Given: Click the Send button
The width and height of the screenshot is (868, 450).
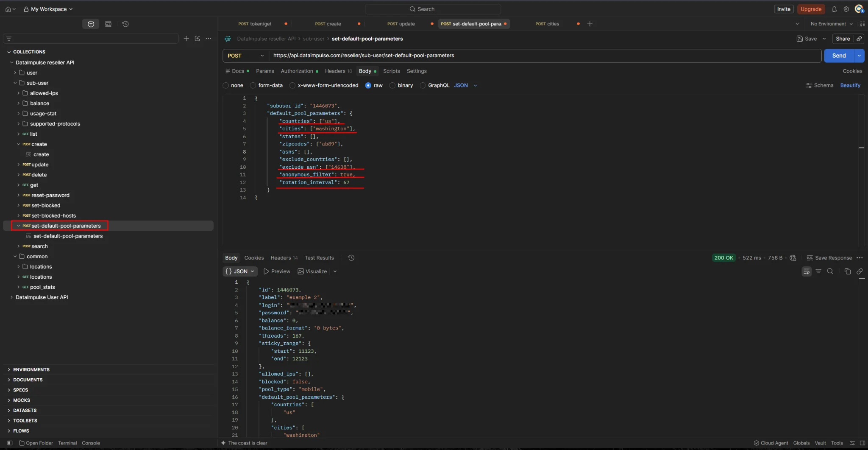Looking at the screenshot, I should (839, 56).
